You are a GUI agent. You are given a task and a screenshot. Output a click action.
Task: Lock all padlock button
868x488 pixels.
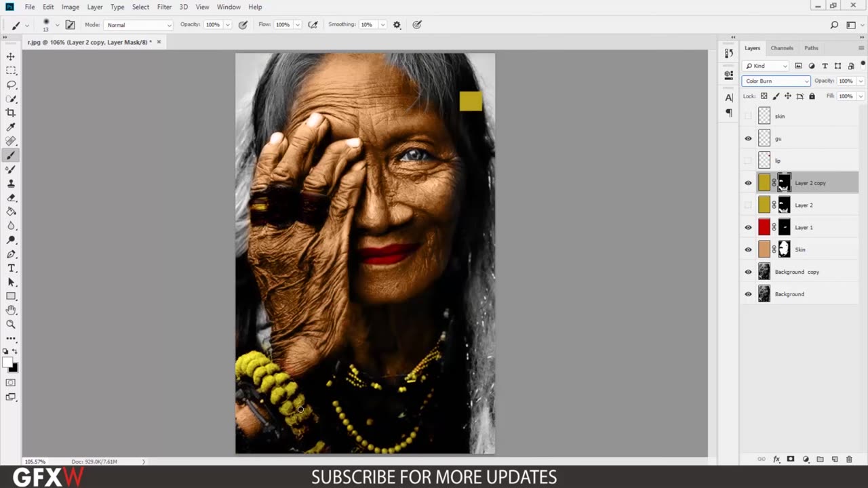(x=812, y=96)
